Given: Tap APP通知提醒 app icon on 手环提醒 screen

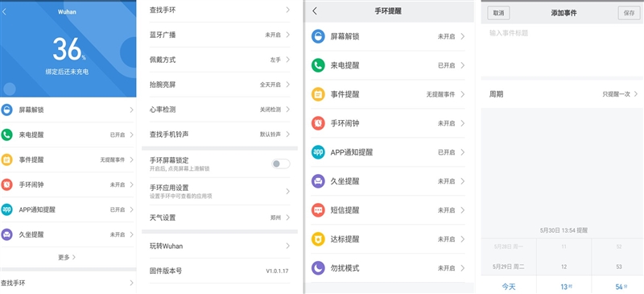Looking at the screenshot, I should (x=318, y=152).
